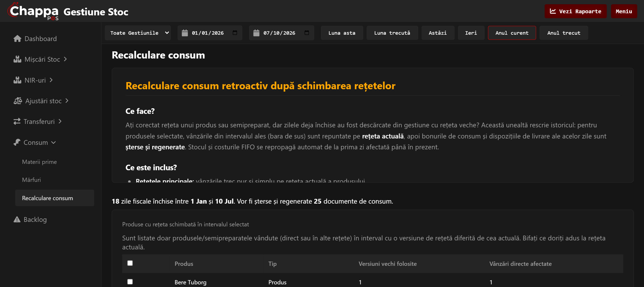Screen dimensions: 644x287
Task: Select the Luna asta date preset
Action: (x=342, y=33)
